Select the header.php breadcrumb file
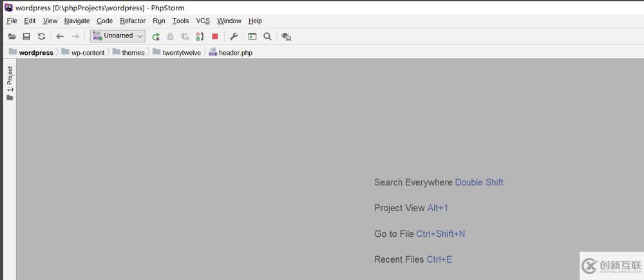644x280 pixels. point(231,52)
